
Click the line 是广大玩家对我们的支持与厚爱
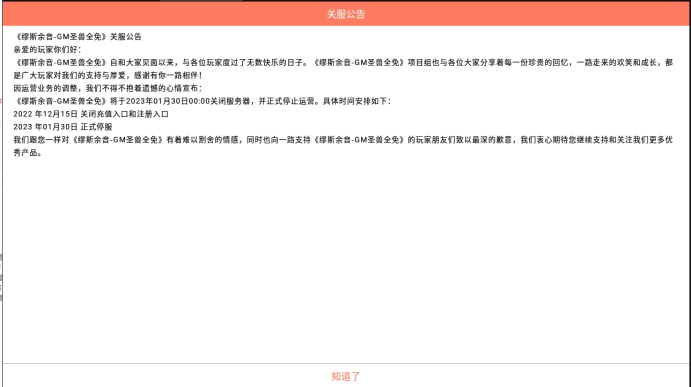(x=108, y=75)
